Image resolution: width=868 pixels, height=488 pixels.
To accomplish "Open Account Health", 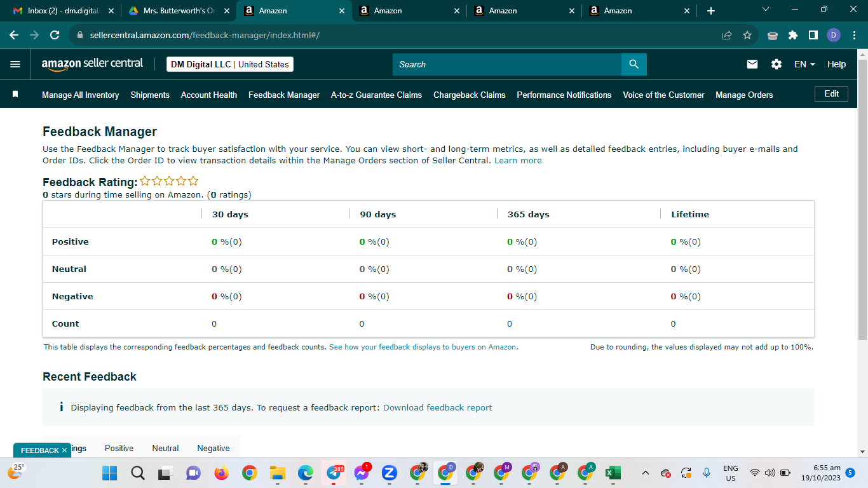I will (209, 95).
